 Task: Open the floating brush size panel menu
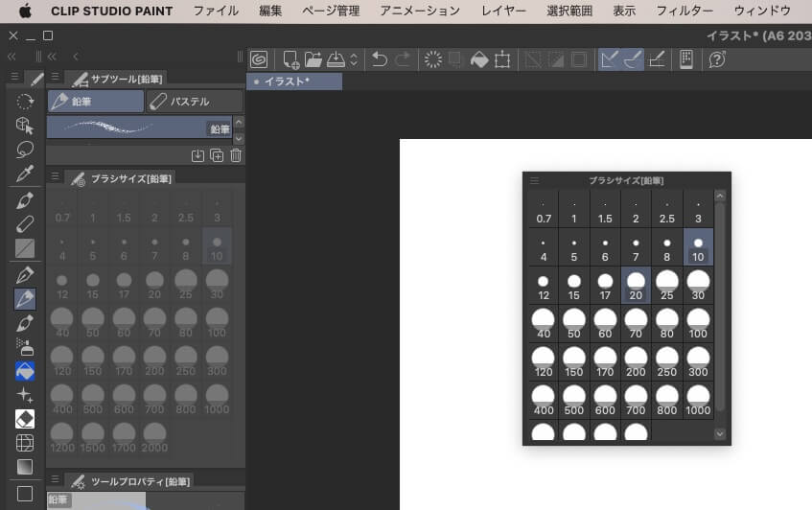tap(534, 180)
